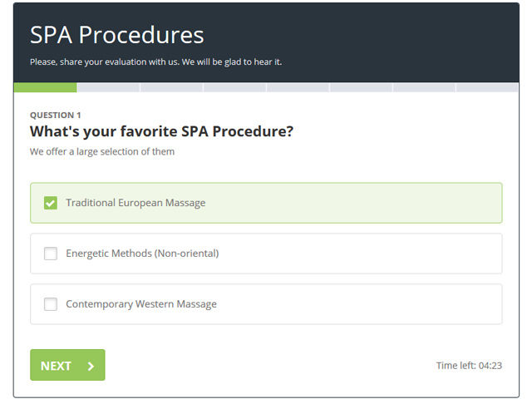
Task: Jump to the third progress bar segment
Action: [172, 87]
